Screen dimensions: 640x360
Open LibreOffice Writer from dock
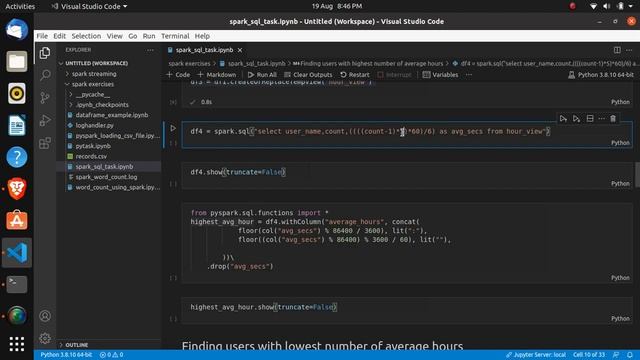pyautogui.click(x=17, y=125)
